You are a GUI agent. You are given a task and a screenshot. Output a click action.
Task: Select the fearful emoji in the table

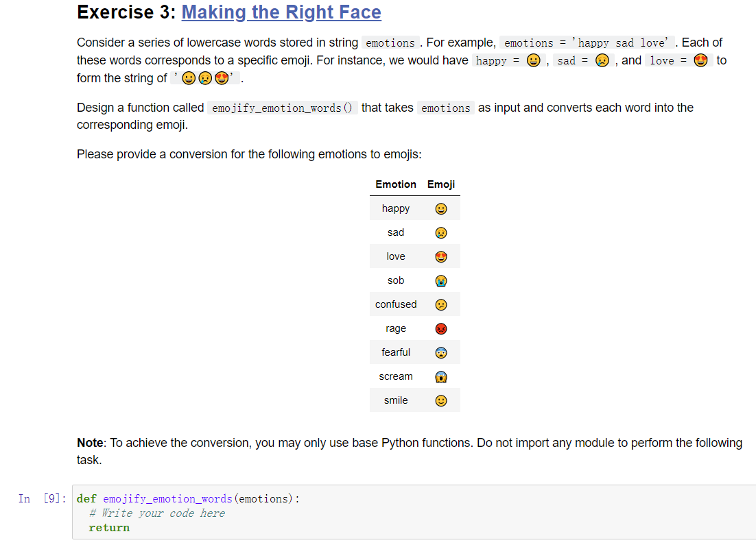pyautogui.click(x=441, y=352)
